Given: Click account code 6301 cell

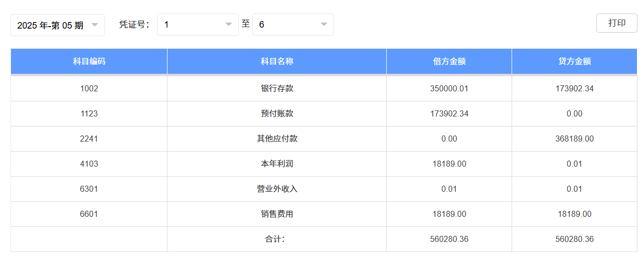Looking at the screenshot, I should point(89,189).
